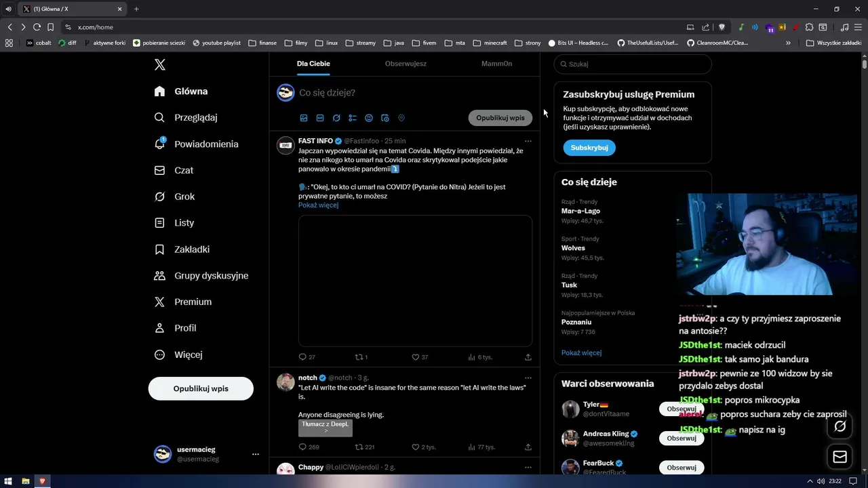Switch to Mamm0n tab
The height and width of the screenshot is (488, 868).
coord(496,64)
